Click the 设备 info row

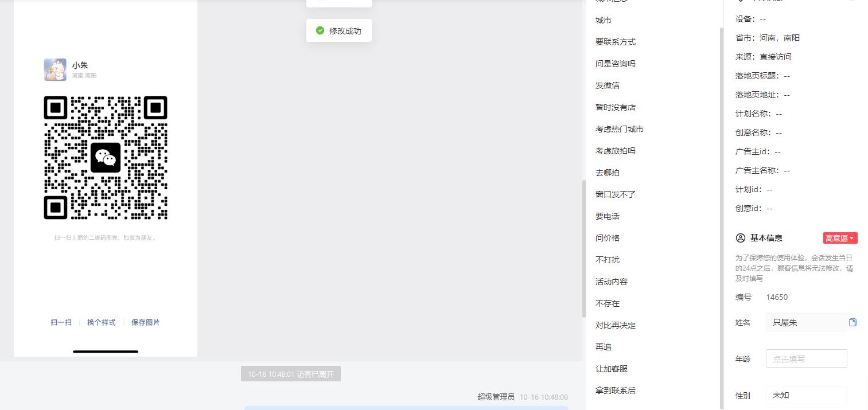(x=750, y=19)
